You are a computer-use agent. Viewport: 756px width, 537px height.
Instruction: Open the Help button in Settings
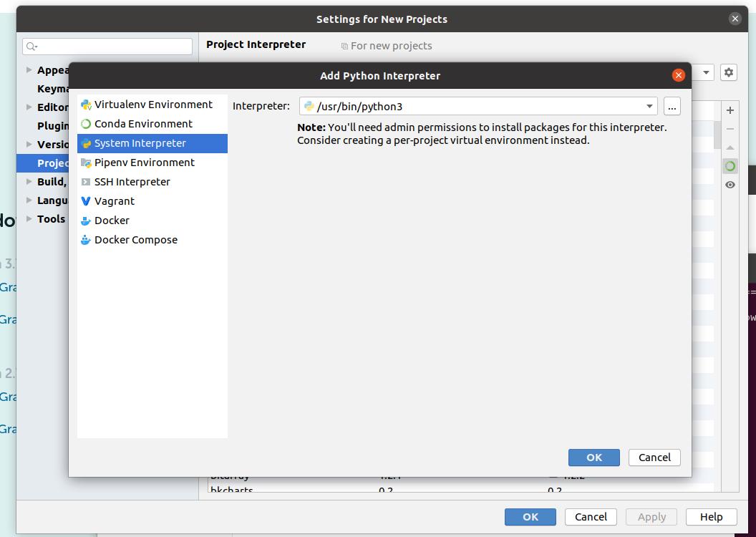pos(711,517)
